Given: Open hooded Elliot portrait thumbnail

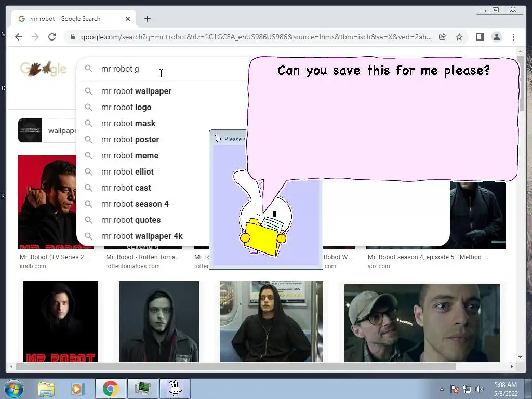Looking at the screenshot, I should (159, 321).
